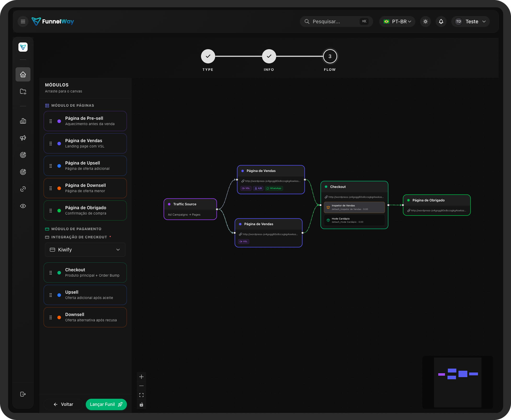Go to the home sidebar icon

click(23, 75)
